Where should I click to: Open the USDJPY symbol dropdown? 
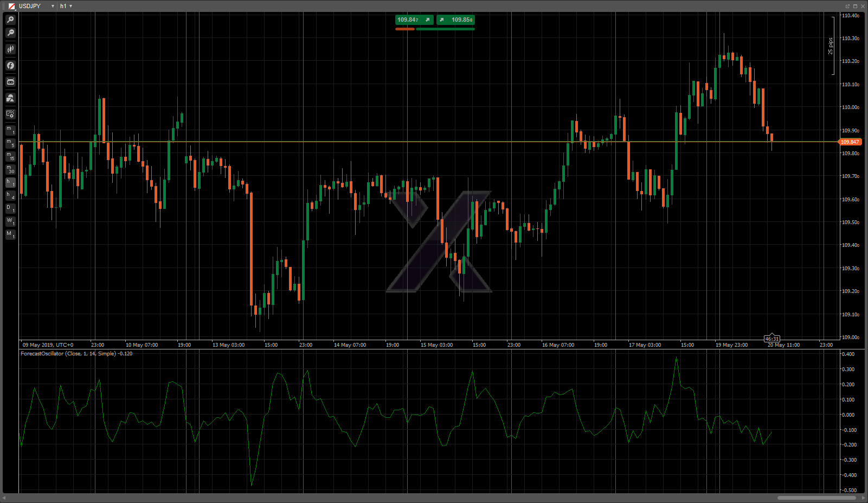coord(53,6)
